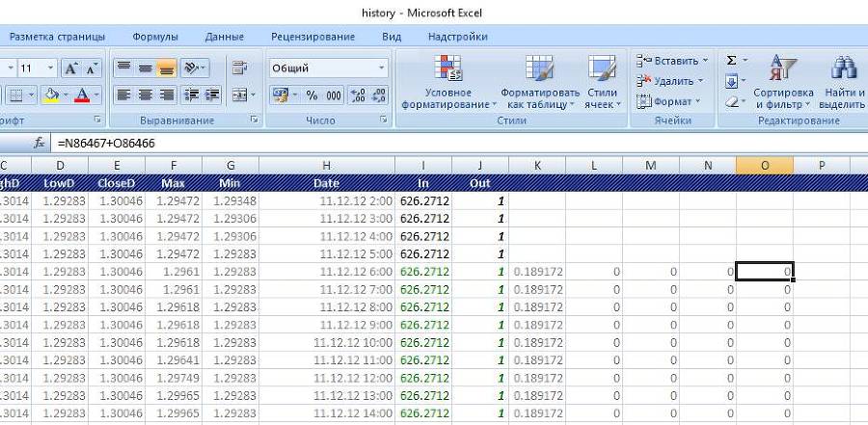Open the borders dropdown arrow
This screenshot has height=425, width=868.
(31, 95)
